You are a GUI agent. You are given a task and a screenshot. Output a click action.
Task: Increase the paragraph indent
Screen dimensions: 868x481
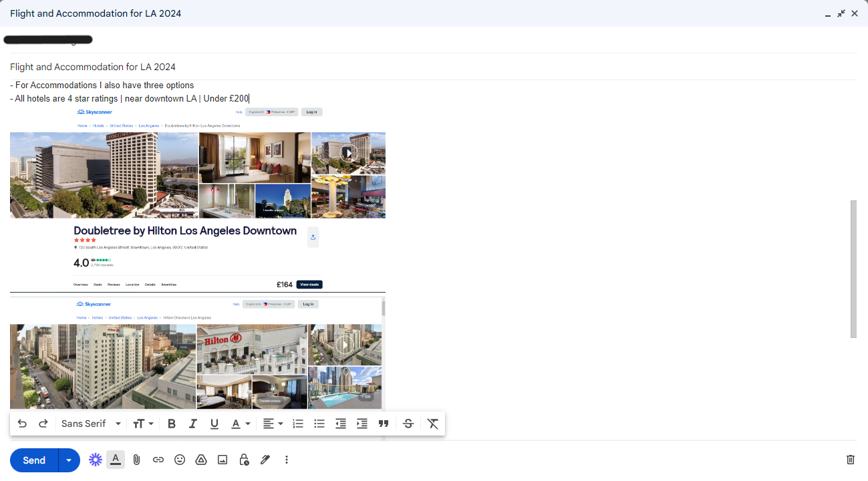tap(362, 424)
